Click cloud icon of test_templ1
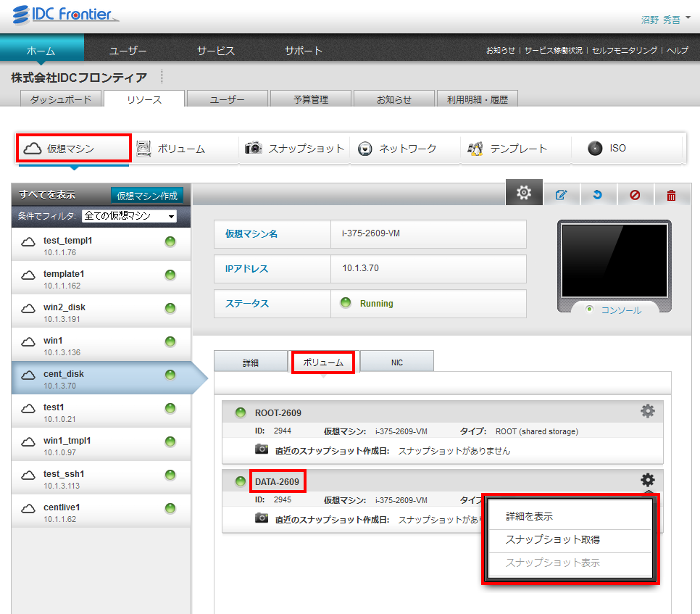Screen dimensions: 700x614 pyautogui.click(x=28, y=242)
